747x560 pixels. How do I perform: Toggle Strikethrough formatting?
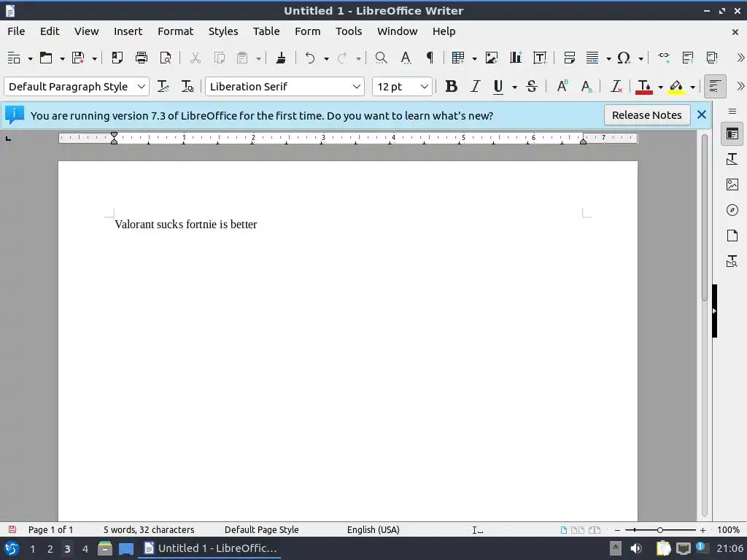532,87
